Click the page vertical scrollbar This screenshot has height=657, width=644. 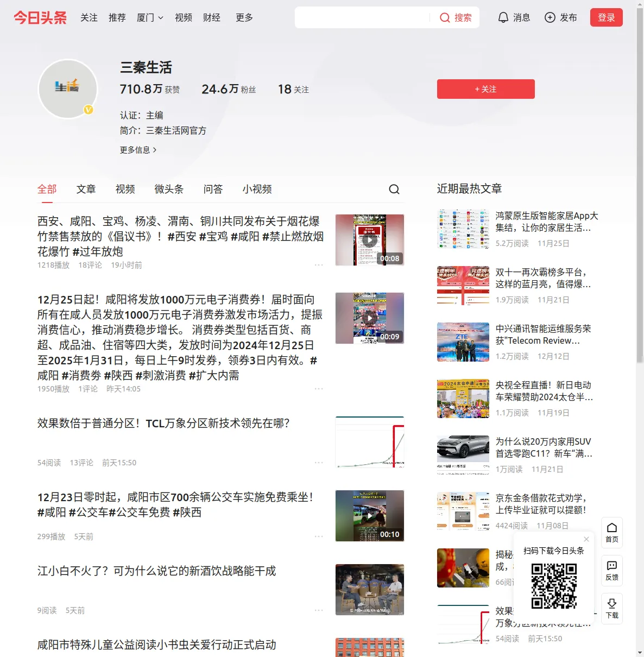[640, 185]
